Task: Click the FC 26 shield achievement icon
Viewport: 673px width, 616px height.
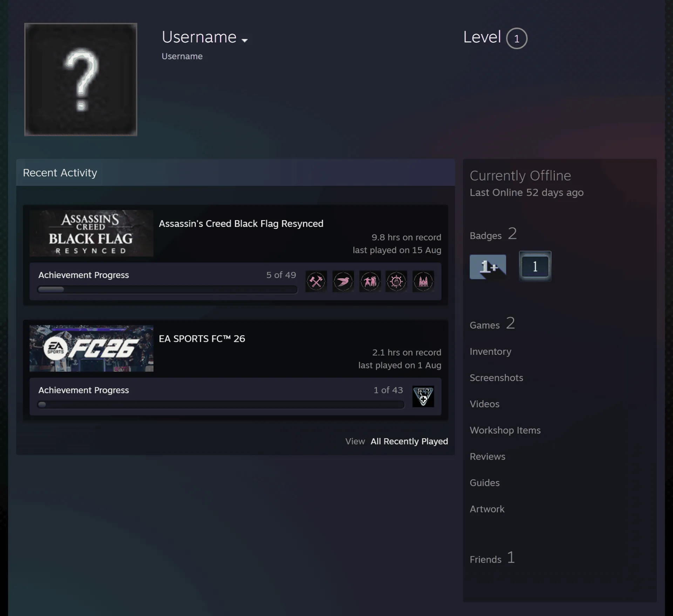Action: tap(423, 396)
